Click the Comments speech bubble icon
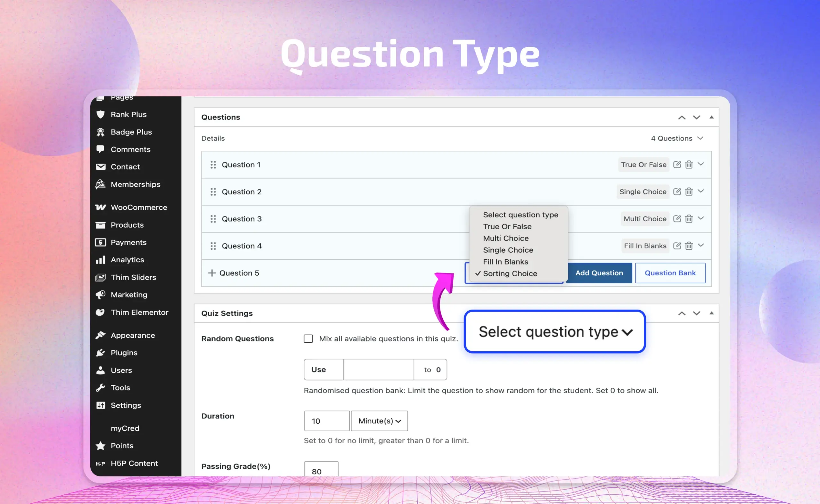The height and width of the screenshot is (504, 820). pos(100,149)
